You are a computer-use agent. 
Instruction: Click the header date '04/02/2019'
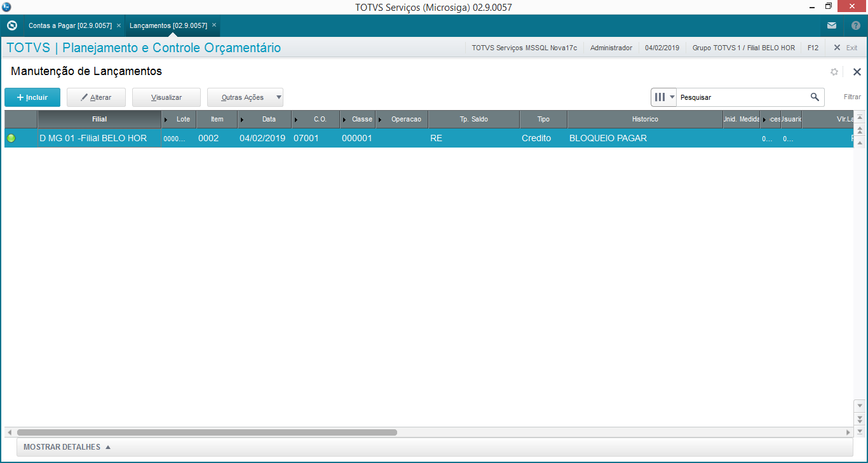662,48
